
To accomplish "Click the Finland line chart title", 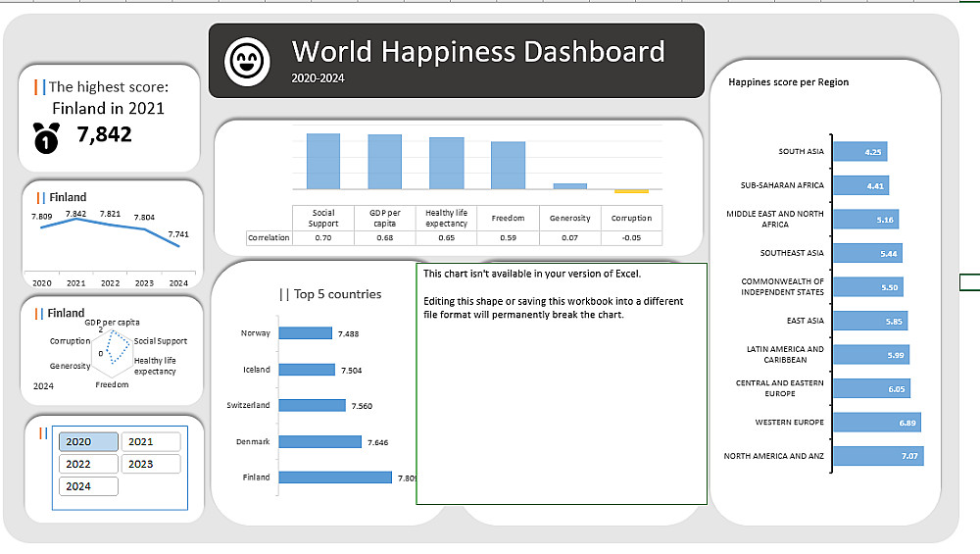I will [68, 197].
